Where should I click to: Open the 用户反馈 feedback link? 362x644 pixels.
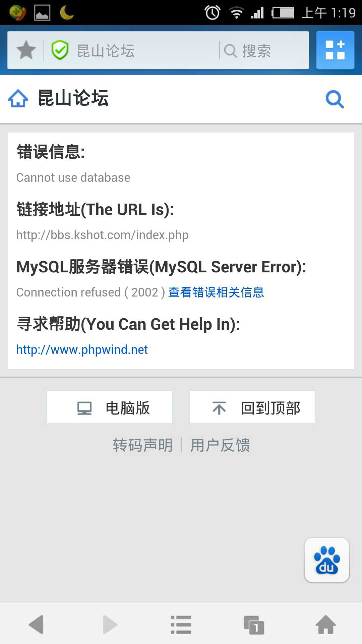coord(220,445)
